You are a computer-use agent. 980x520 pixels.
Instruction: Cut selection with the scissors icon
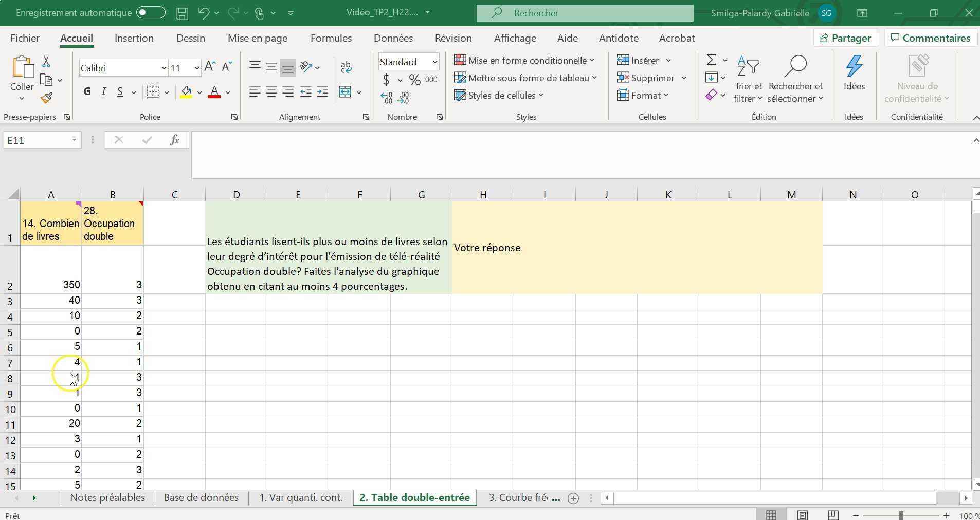click(x=46, y=62)
